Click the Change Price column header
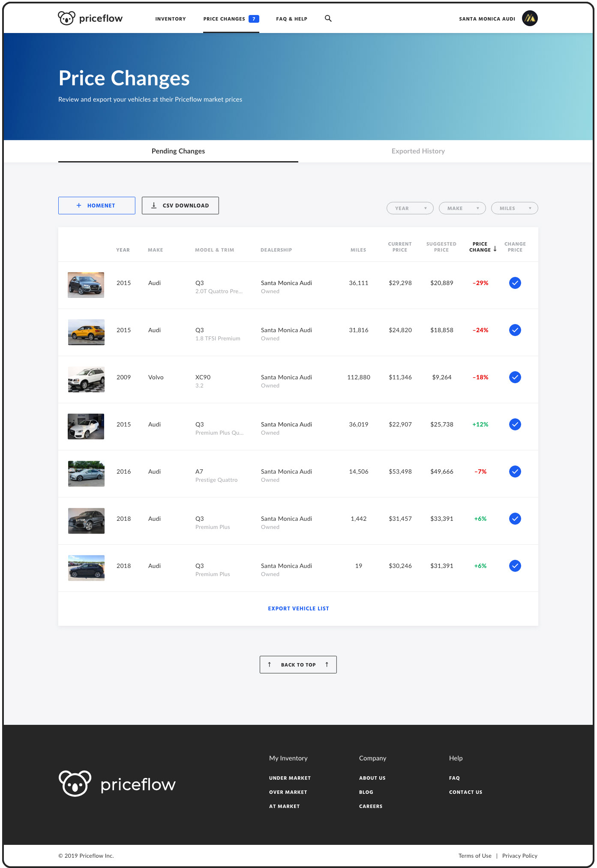 pos(515,247)
